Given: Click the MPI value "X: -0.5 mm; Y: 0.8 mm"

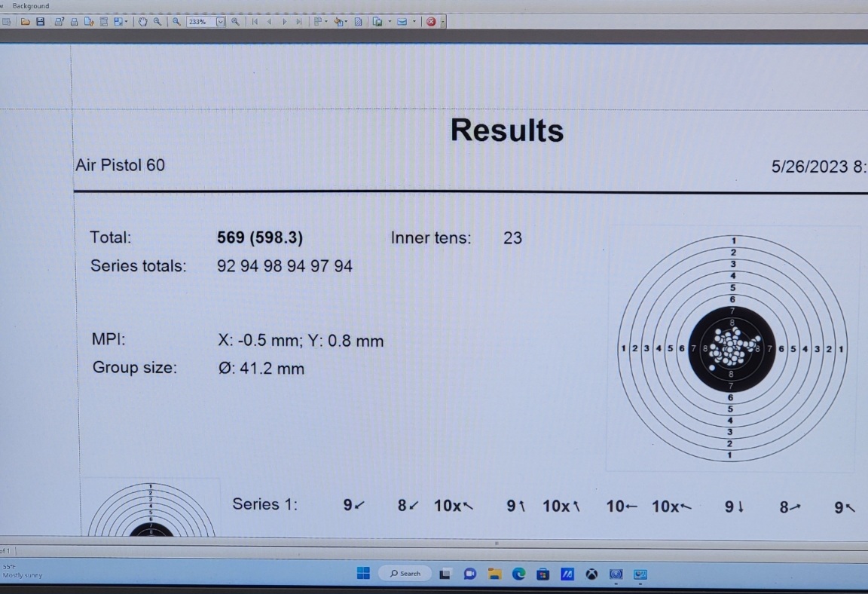Looking at the screenshot, I should [301, 341].
